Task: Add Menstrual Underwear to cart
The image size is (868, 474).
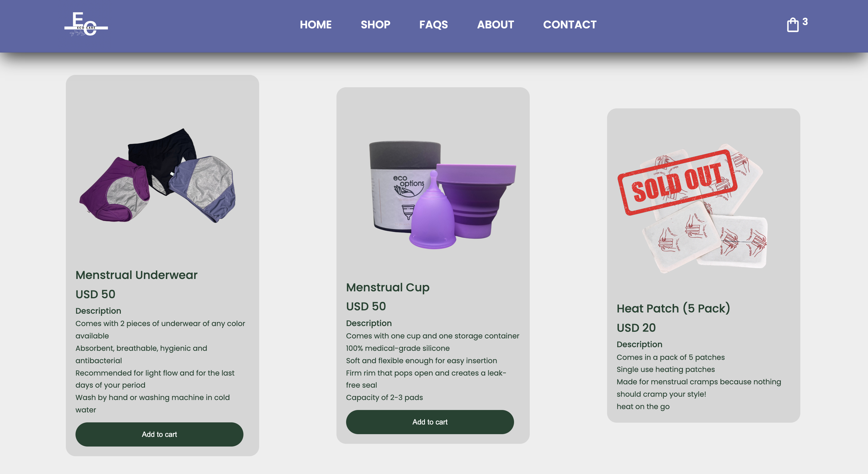Action: [159, 434]
